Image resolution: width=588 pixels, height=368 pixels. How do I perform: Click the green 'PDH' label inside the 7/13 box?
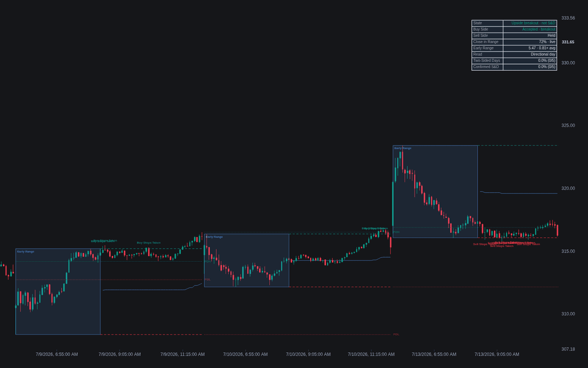click(x=396, y=232)
